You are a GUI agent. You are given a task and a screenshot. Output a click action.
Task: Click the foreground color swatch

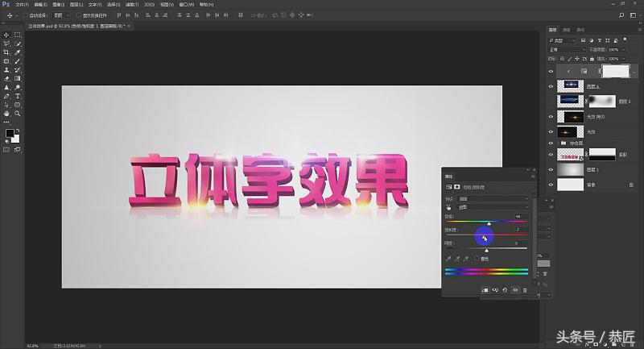(x=10, y=133)
